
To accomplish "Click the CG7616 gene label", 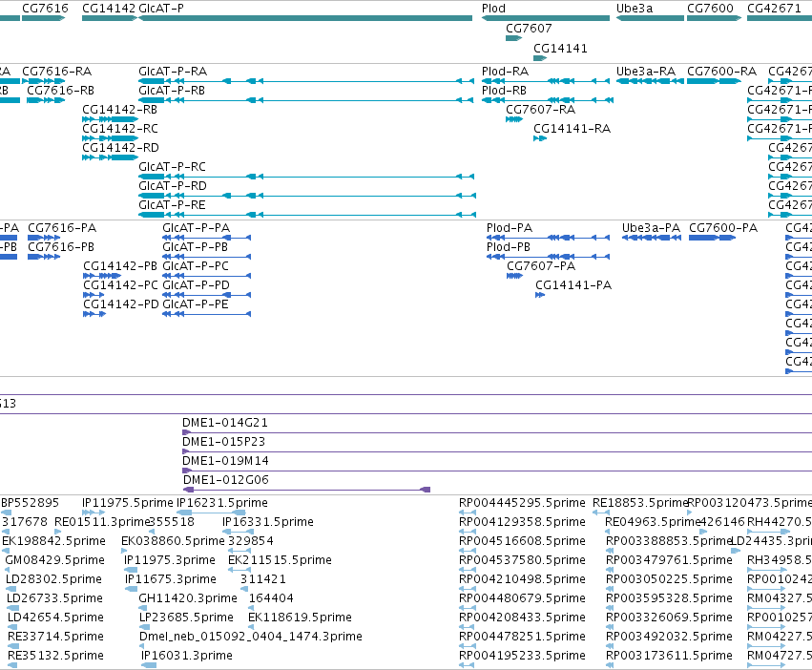I will [x=45, y=9].
